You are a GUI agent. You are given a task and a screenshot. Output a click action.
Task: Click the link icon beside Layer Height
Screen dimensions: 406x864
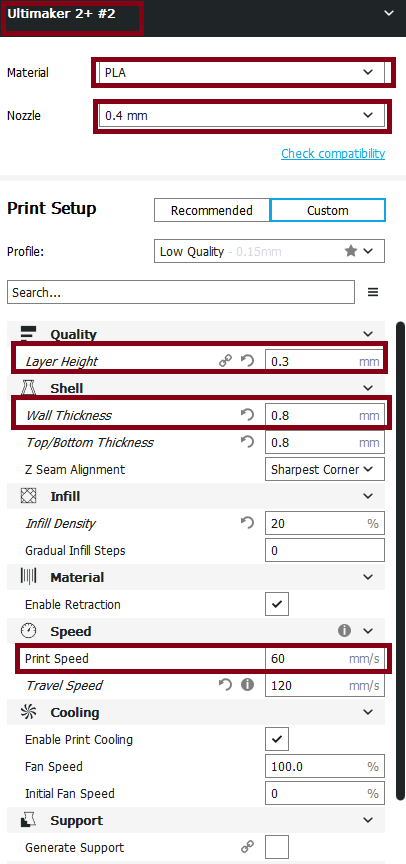(x=225, y=361)
